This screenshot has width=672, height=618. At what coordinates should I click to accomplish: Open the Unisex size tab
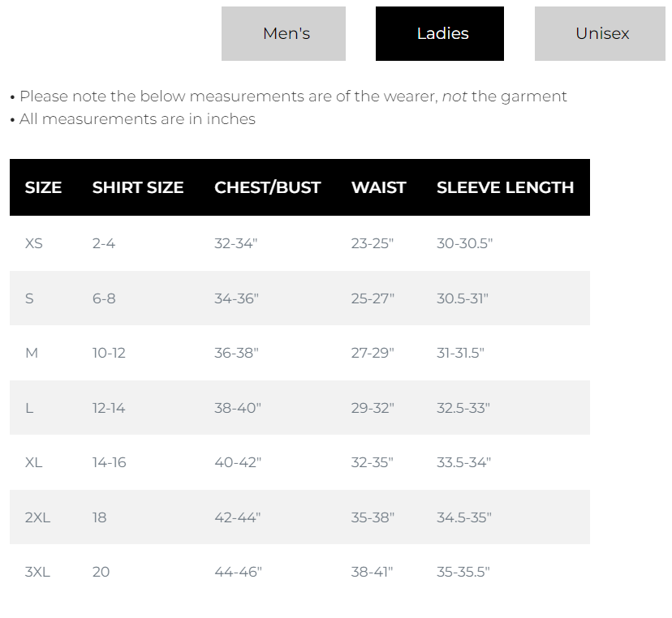[x=601, y=33]
